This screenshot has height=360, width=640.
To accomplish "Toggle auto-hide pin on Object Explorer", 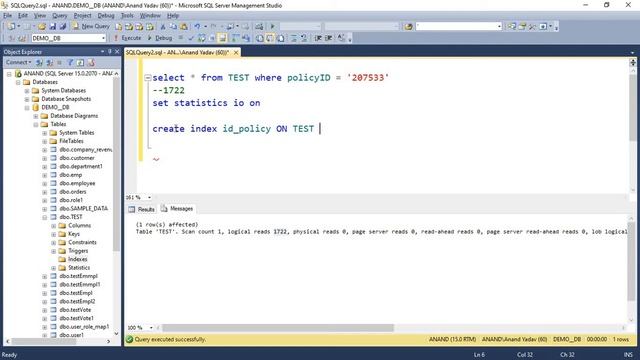I will (x=109, y=52).
